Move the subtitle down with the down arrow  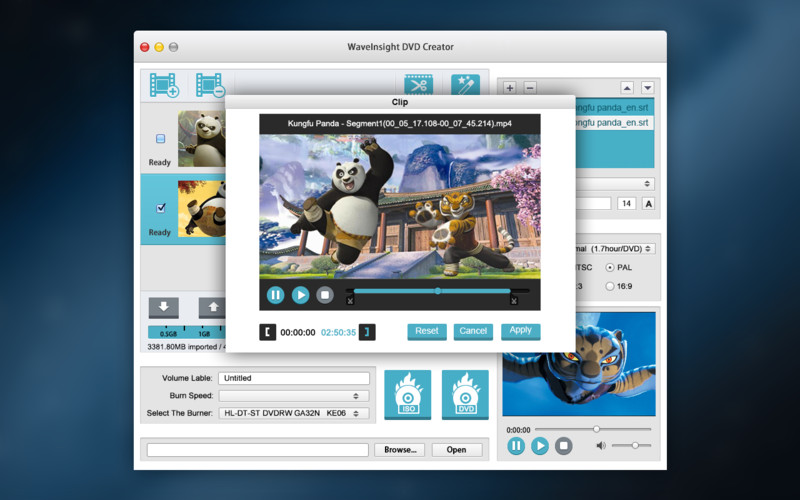pos(647,88)
